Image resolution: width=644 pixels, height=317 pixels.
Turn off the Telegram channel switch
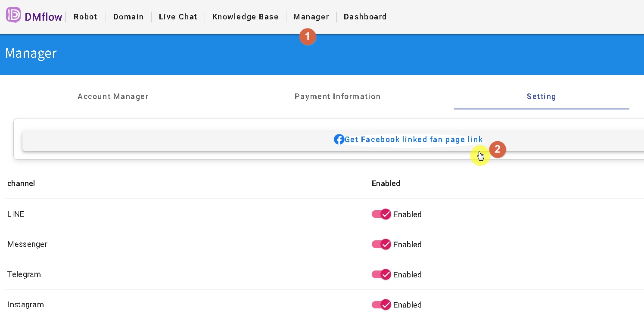point(381,274)
